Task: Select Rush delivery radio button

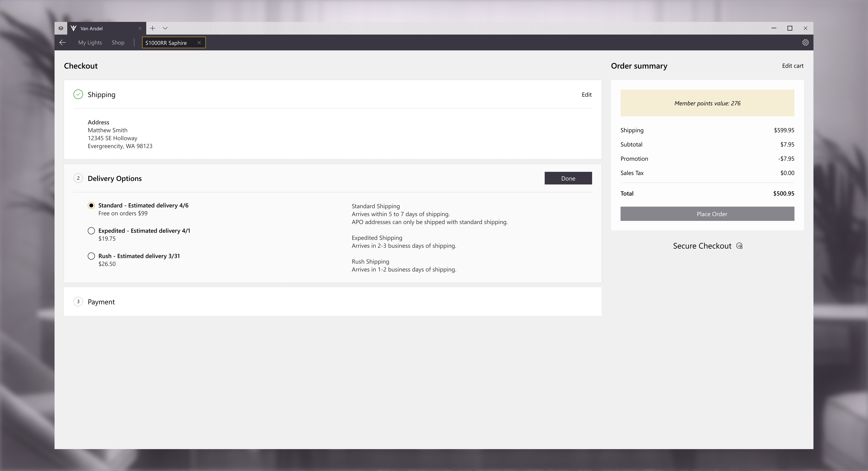Action: tap(91, 256)
